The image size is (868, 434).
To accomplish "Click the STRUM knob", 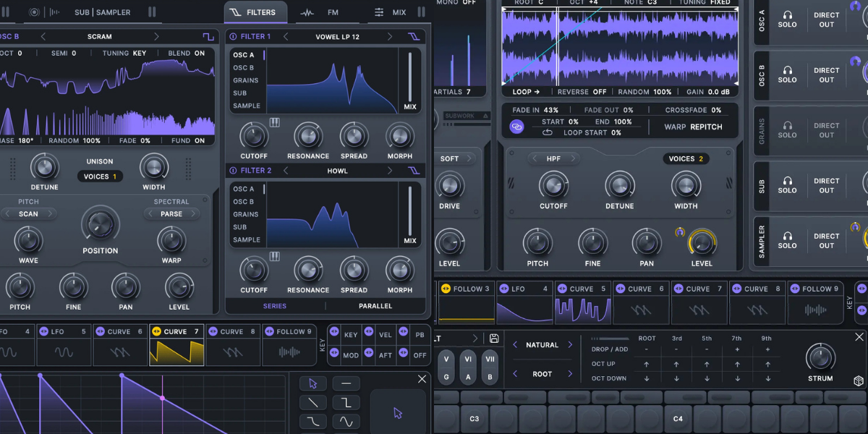I will point(820,357).
